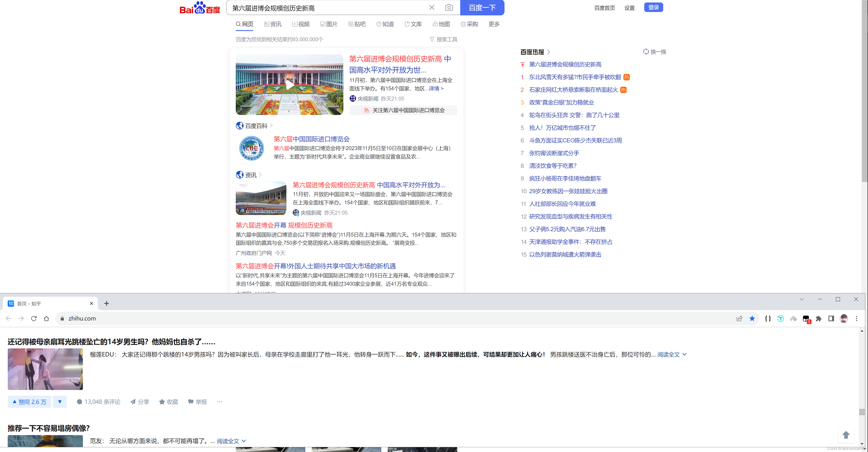Viewport: 868px width, 452px height.
Task: Open the Chrome home button
Action: 47,318
